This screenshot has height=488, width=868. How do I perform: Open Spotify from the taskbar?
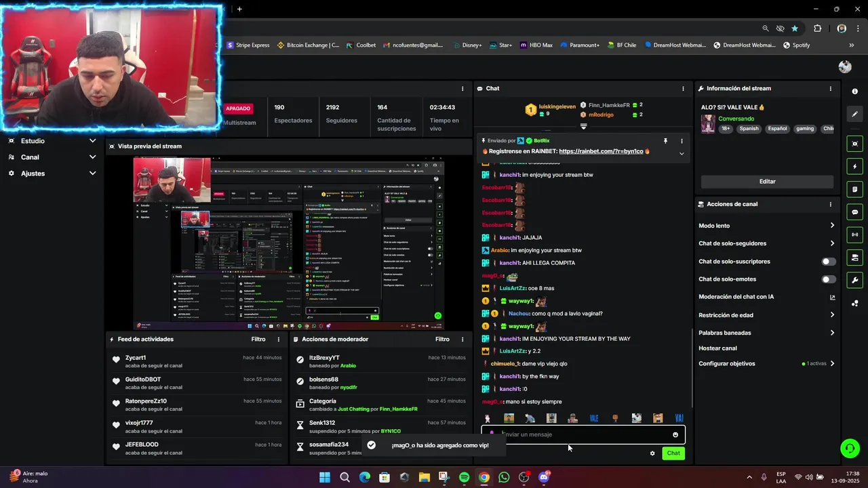click(x=464, y=477)
